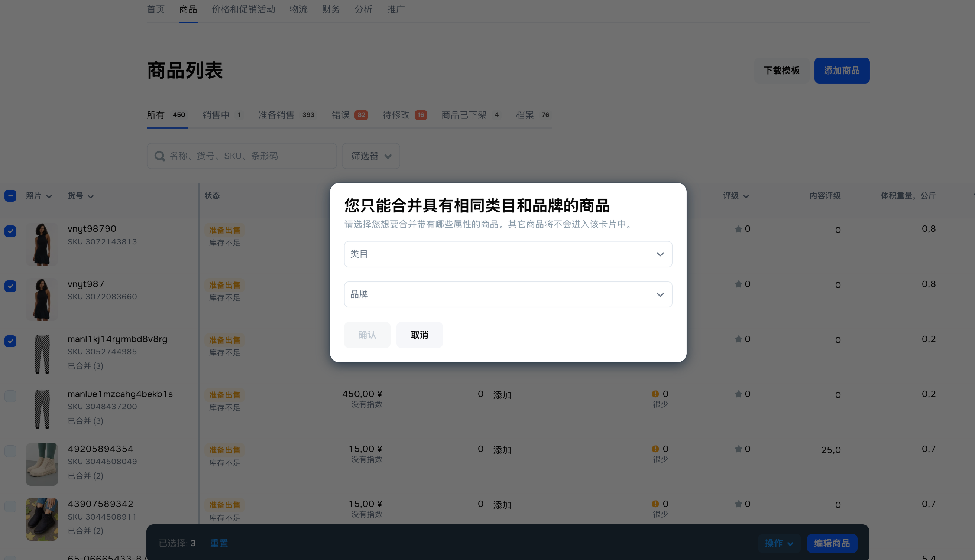This screenshot has height=560, width=975.
Task: Click the boots thumbnail for 49205894354
Action: (42, 464)
